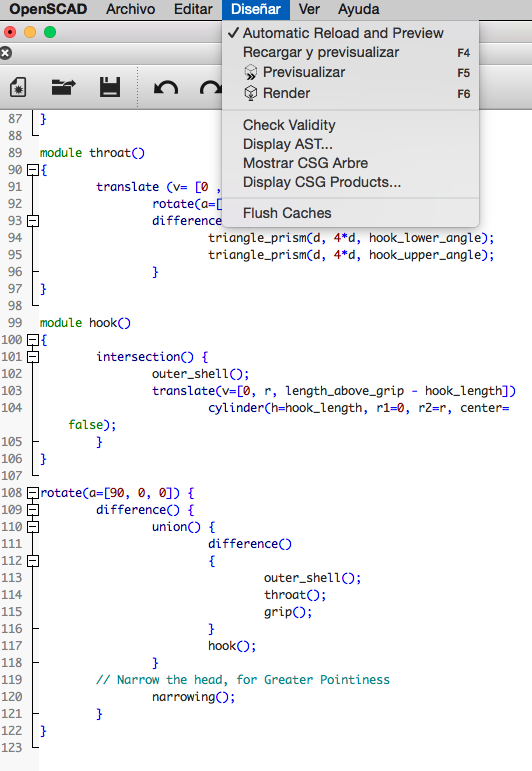
Task: Close the editor panel with X icon
Action: click(6, 53)
